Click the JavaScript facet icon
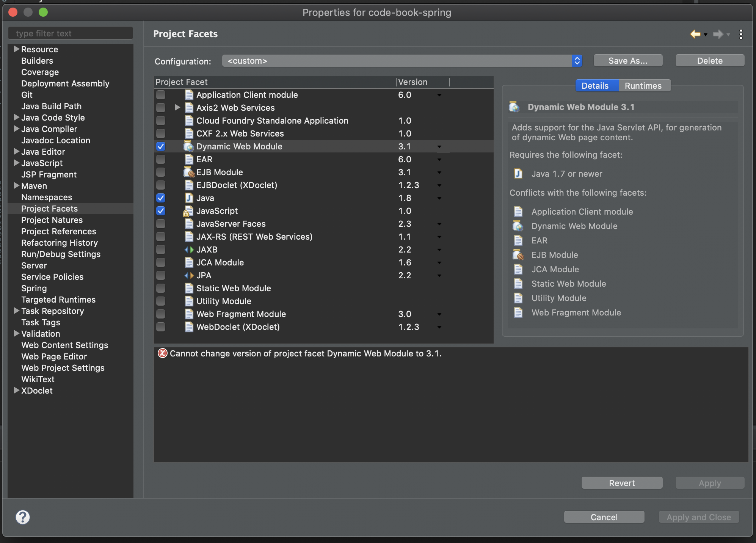 [x=188, y=211]
